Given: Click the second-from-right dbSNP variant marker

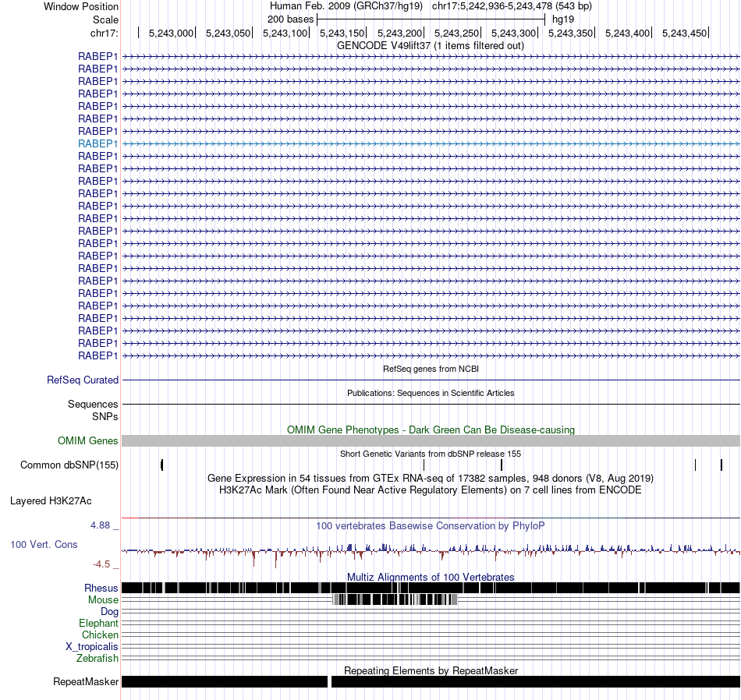Looking at the screenshot, I should click(695, 465).
